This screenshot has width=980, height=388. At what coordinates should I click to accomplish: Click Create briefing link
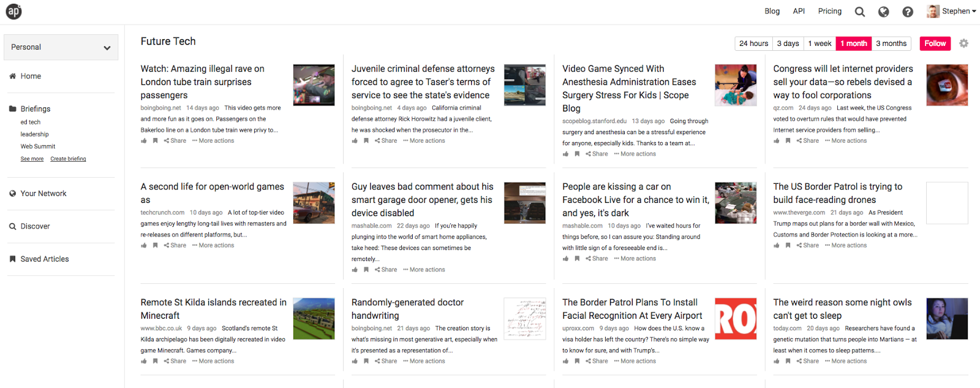tap(68, 159)
